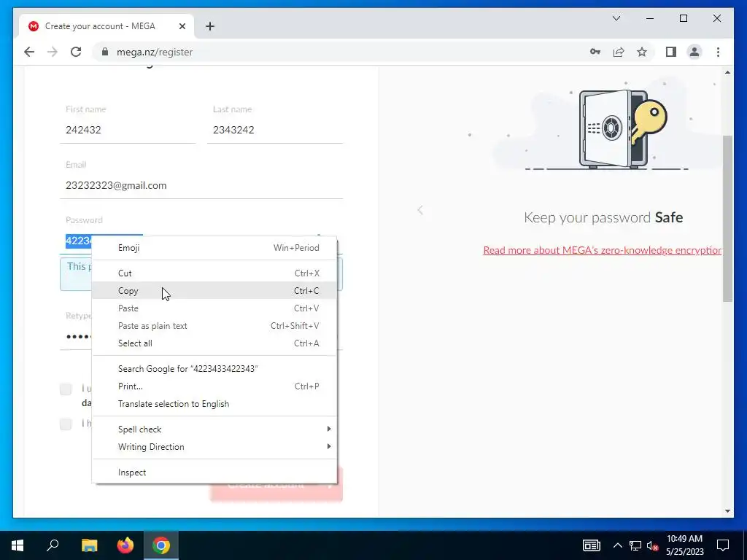Open the notifications action center
Viewport: 747px width, 560px height.
tap(723, 545)
